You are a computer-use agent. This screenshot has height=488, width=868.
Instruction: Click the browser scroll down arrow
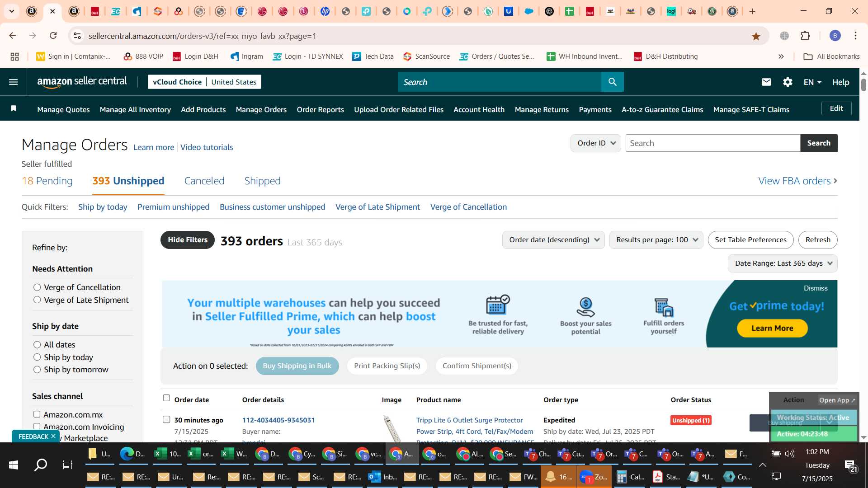(x=863, y=437)
